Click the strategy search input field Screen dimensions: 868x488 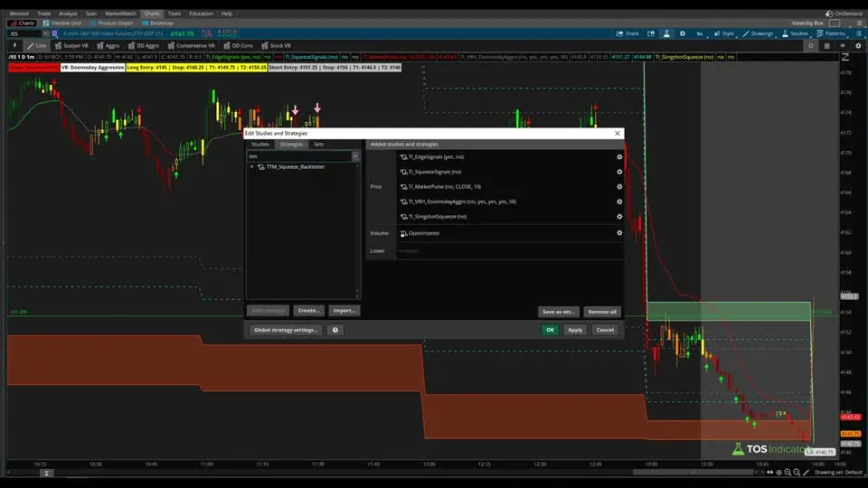point(299,156)
